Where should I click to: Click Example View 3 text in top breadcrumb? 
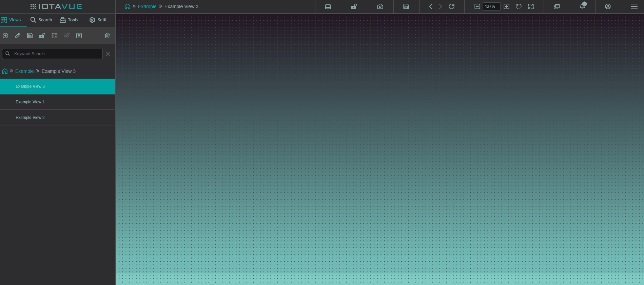point(181,6)
